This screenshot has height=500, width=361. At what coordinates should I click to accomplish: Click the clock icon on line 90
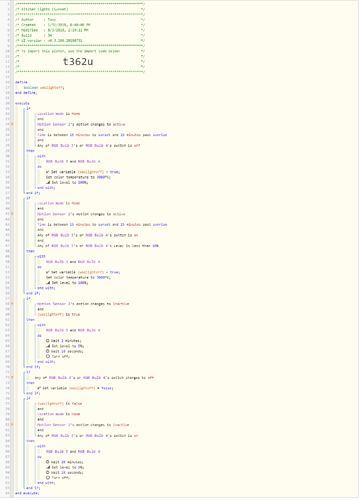[48, 473]
